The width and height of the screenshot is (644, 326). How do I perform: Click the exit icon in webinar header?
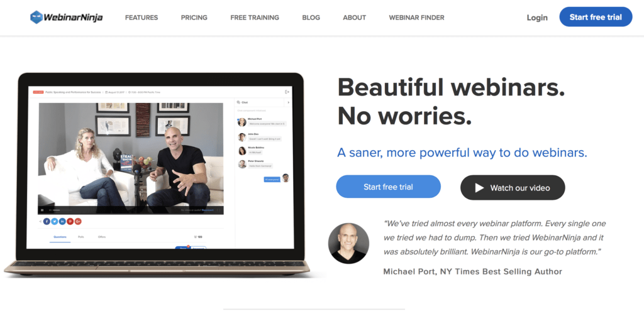tap(287, 92)
